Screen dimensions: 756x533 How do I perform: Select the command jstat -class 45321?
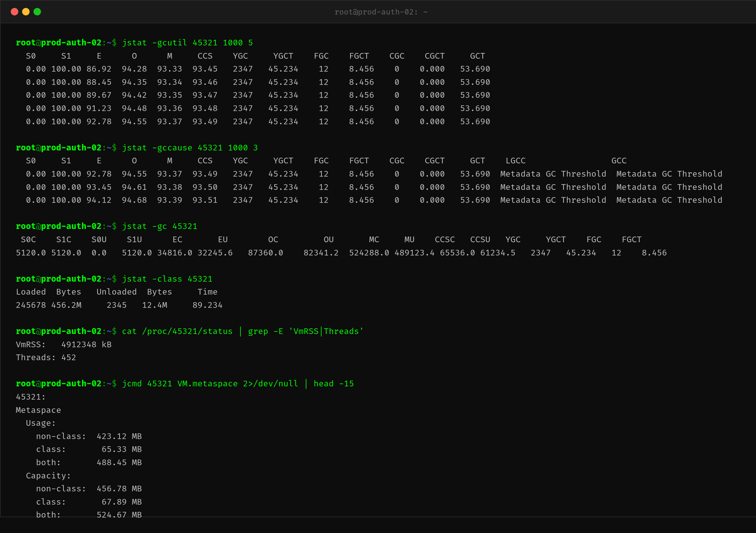tap(167, 279)
